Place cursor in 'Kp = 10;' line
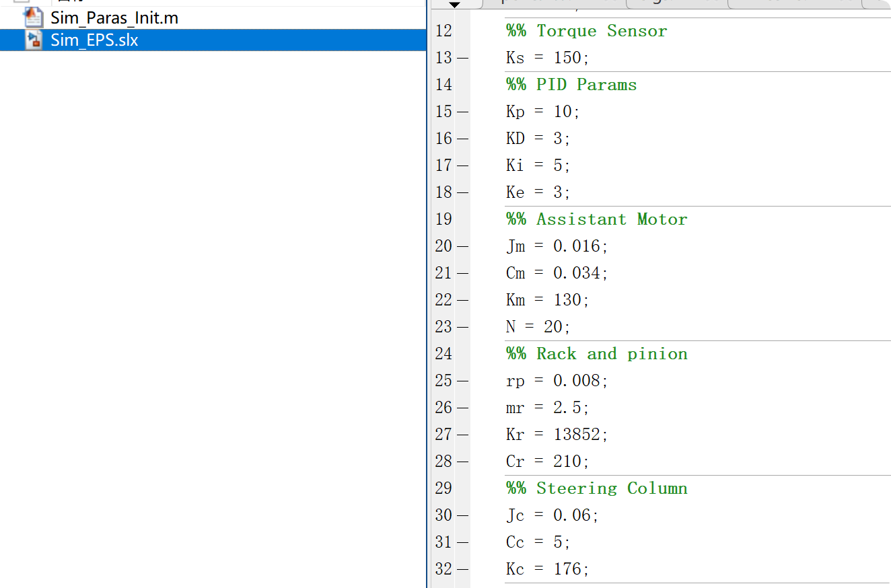This screenshot has width=891, height=588. (x=543, y=112)
